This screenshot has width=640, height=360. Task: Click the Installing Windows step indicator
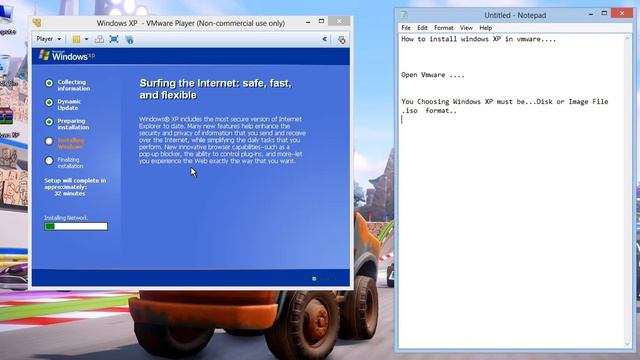click(49, 141)
